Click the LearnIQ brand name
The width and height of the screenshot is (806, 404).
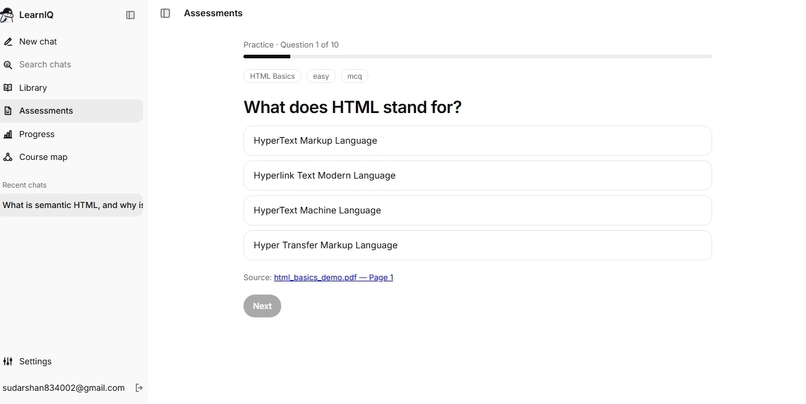coord(36,15)
